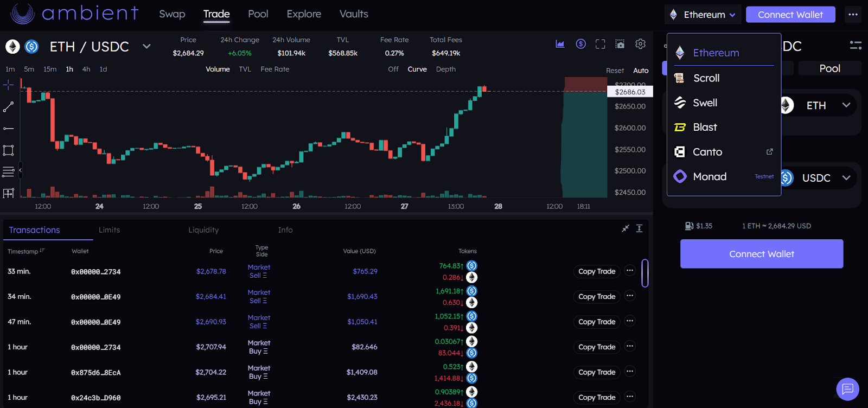868x408 pixels.
Task: Set the 1d candle interval
Action: [x=103, y=69]
